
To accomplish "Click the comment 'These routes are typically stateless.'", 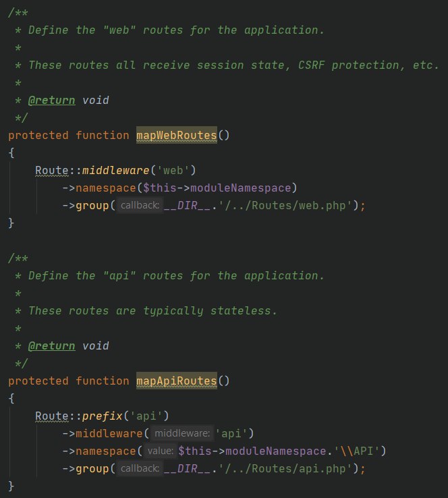I will [152, 310].
